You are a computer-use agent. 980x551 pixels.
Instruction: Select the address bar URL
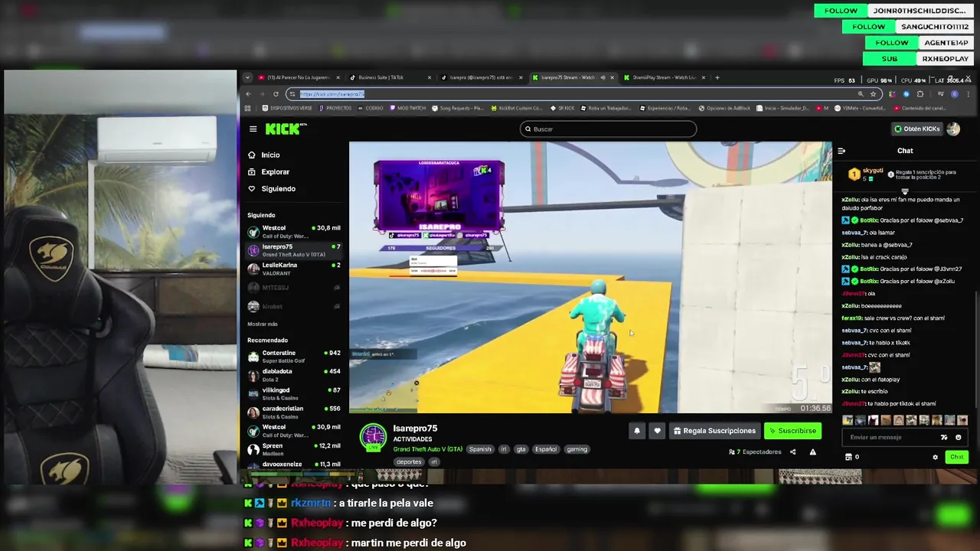click(x=332, y=94)
